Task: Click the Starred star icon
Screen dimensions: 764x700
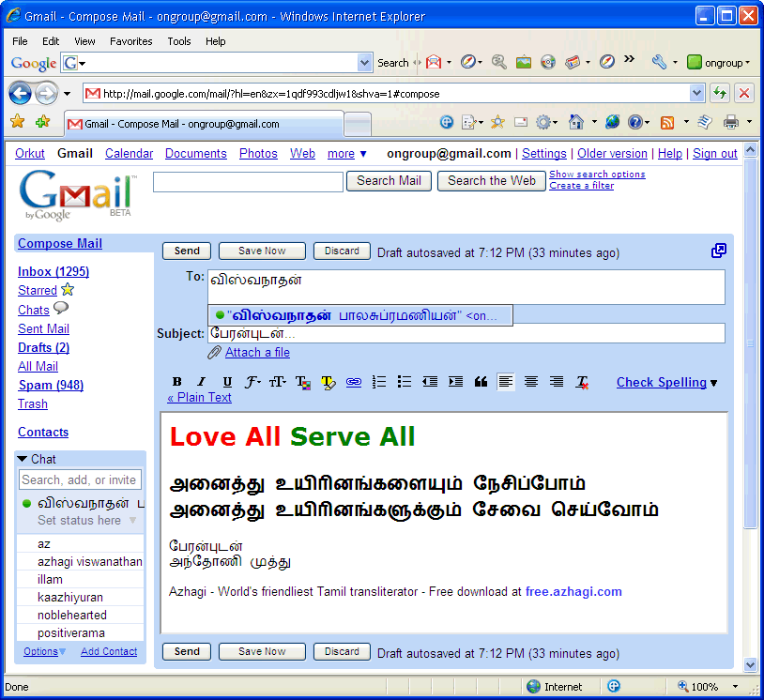Action: (x=68, y=289)
